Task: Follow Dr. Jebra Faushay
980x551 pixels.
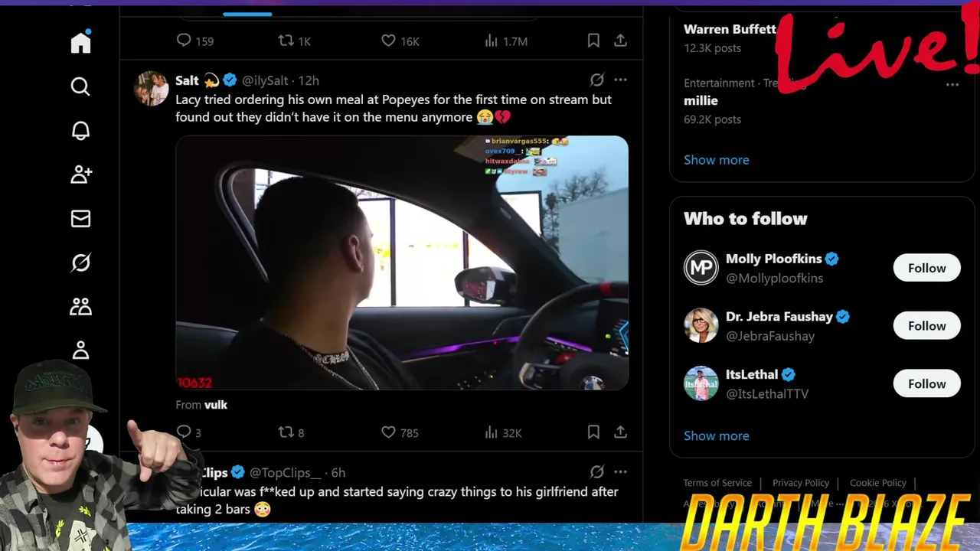Action: point(926,326)
